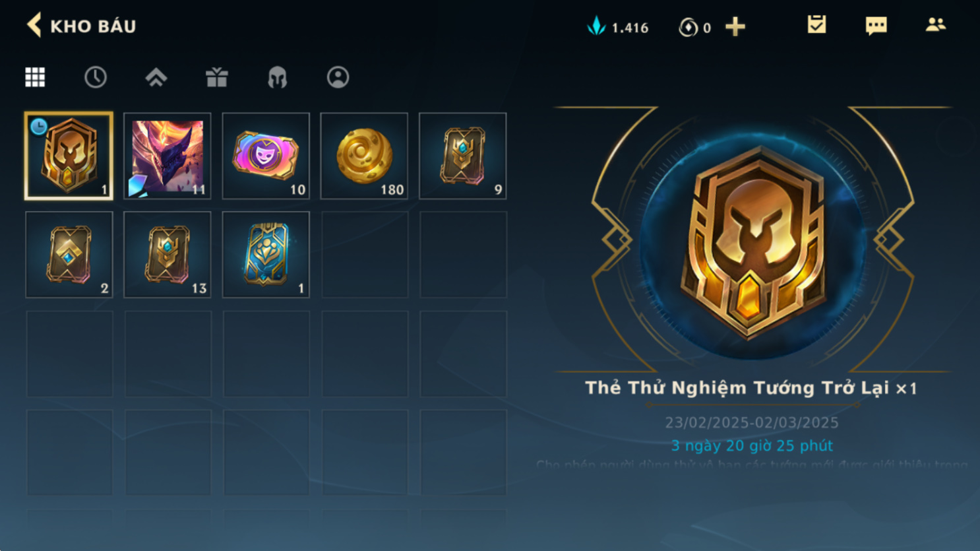Select the blue card with count 1
The image size is (980, 551).
(x=266, y=255)
